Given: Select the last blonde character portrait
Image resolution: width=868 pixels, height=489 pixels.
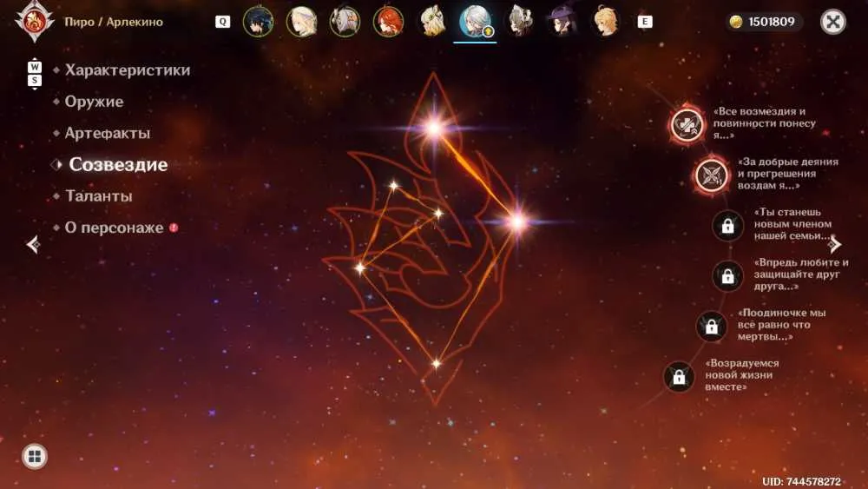Looking at the screenshot, I should coord(605,22).
